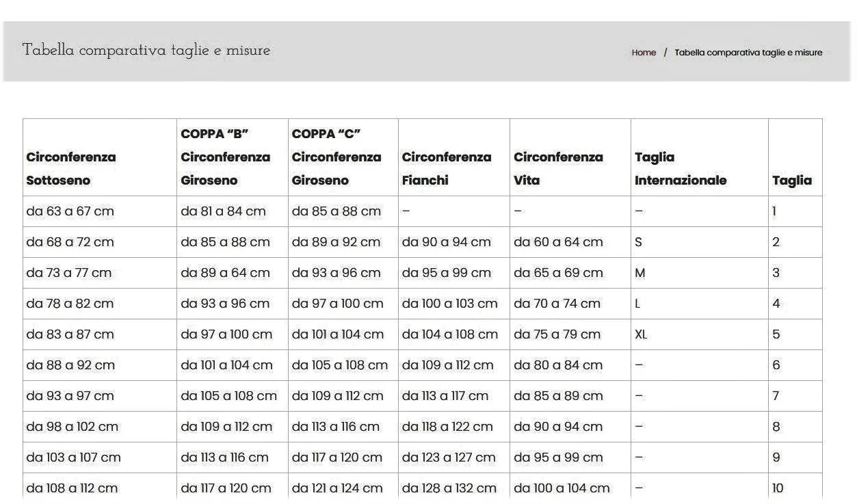Select the 'da 113 a 117 cm' hip cell
Viewport: 857px width, 504px height.
[445, 396]
